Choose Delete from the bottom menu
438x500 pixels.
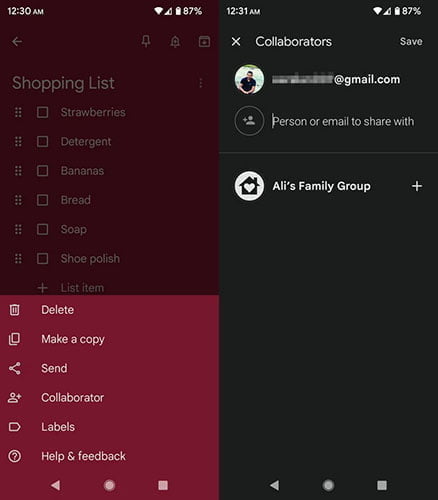[x=109, y=310]
